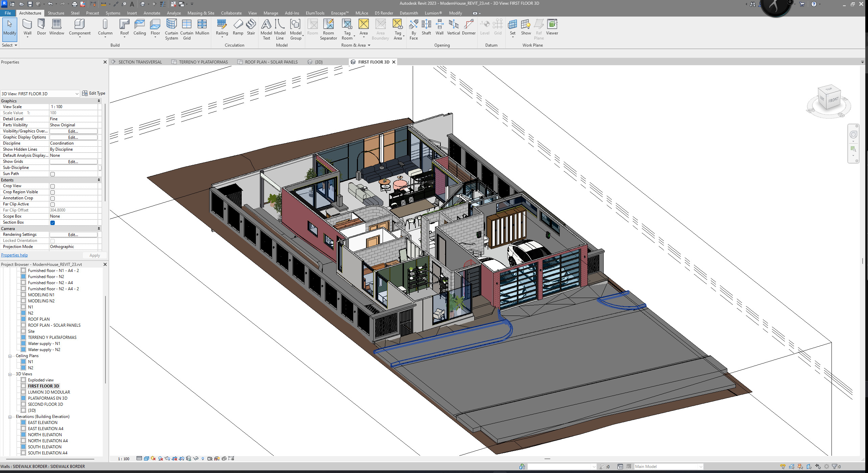Open the 3D View type selector dropdown

point(77,94)
